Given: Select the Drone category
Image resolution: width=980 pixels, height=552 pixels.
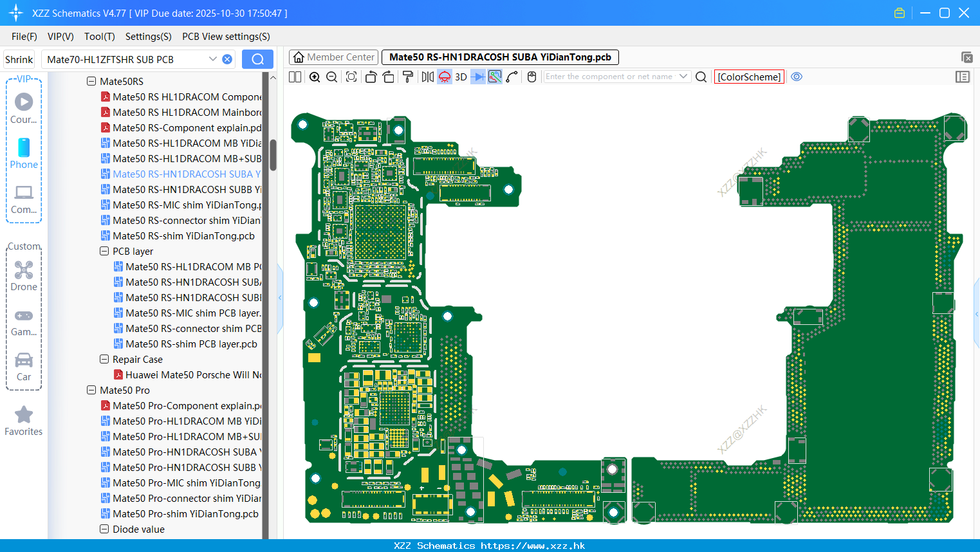Looking at the screenshot, I should click(x=24, y=276).
